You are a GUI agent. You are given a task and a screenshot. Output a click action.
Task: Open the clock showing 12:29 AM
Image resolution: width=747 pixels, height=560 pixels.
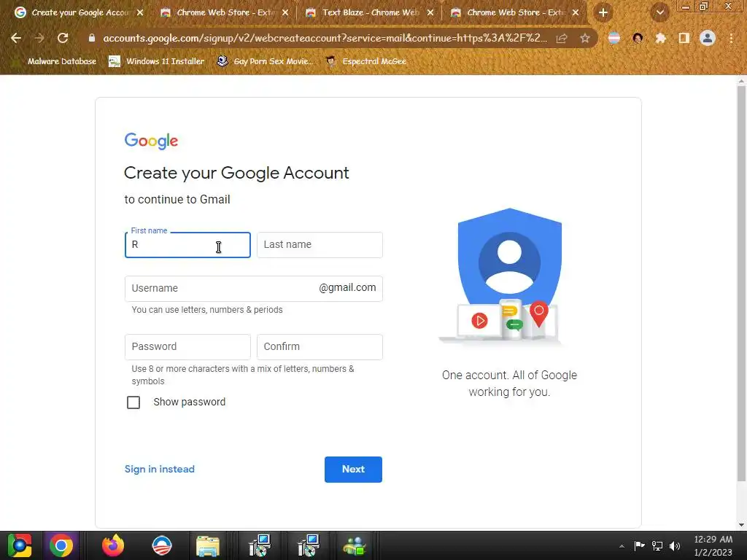(x=713, y=545)
